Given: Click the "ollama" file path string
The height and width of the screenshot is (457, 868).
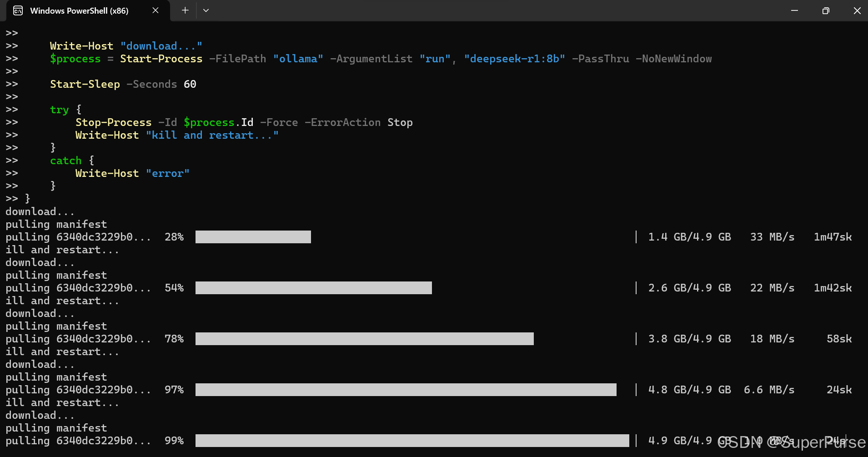Looking at the screenshot, I should point(298,59).
